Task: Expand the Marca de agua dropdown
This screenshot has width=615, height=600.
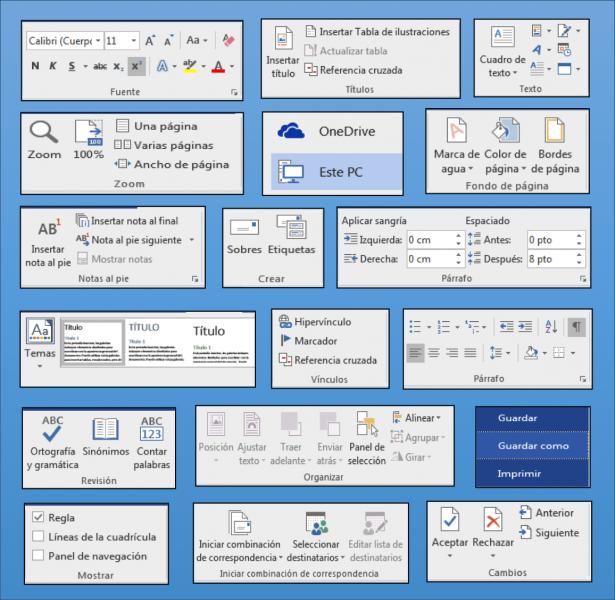Action: coord(456,170)
